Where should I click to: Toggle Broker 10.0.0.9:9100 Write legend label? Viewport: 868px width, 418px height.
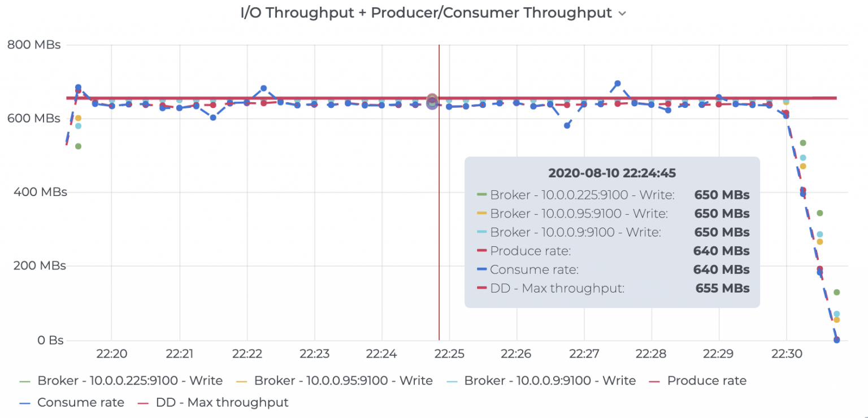click(x=549, y=381)
